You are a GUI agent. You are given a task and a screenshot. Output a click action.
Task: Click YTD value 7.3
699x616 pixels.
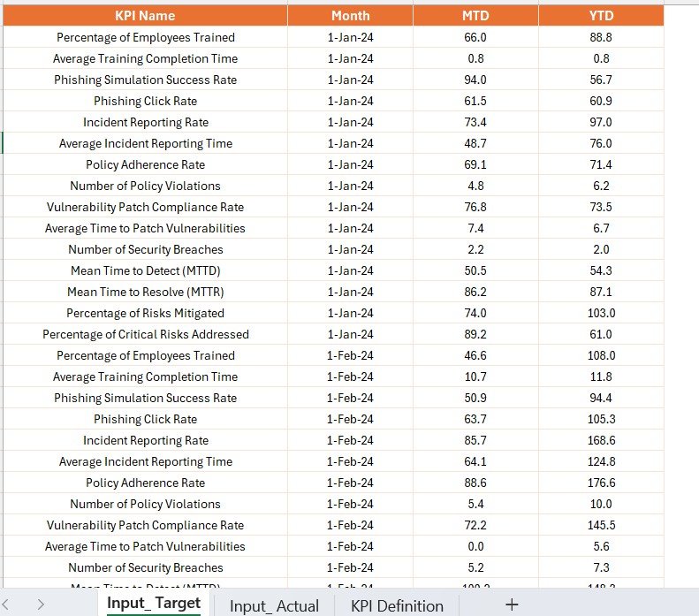601,567
